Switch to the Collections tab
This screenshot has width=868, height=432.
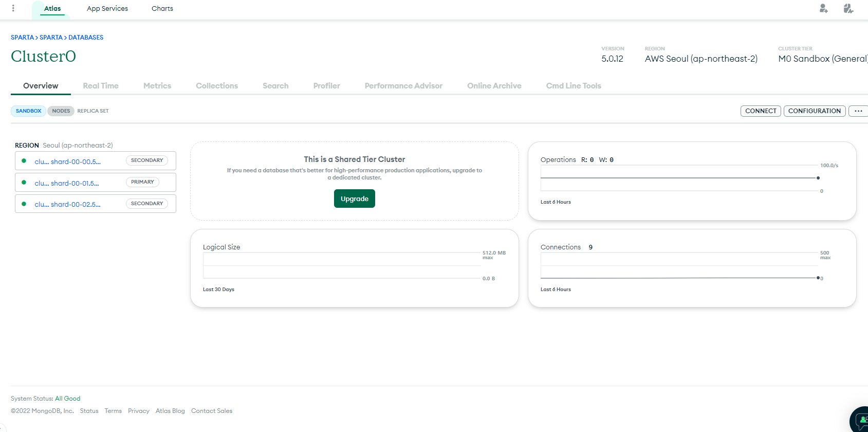216,86
